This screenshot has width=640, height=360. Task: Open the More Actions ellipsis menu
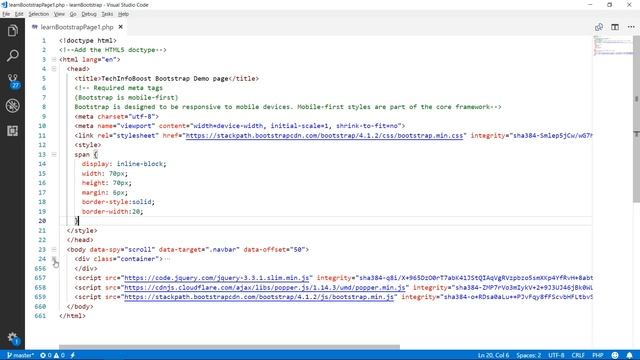[631, 27]
